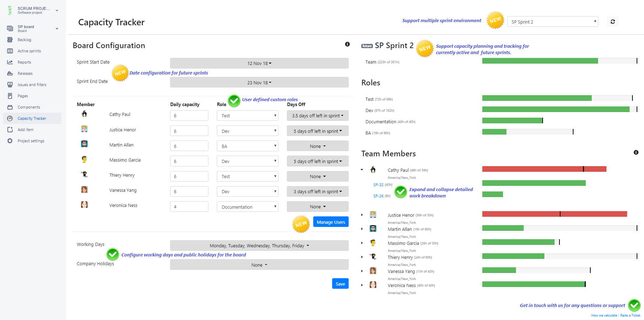Navigate to Releases
The height and width of the screenshot is (320, 644).
25,73
